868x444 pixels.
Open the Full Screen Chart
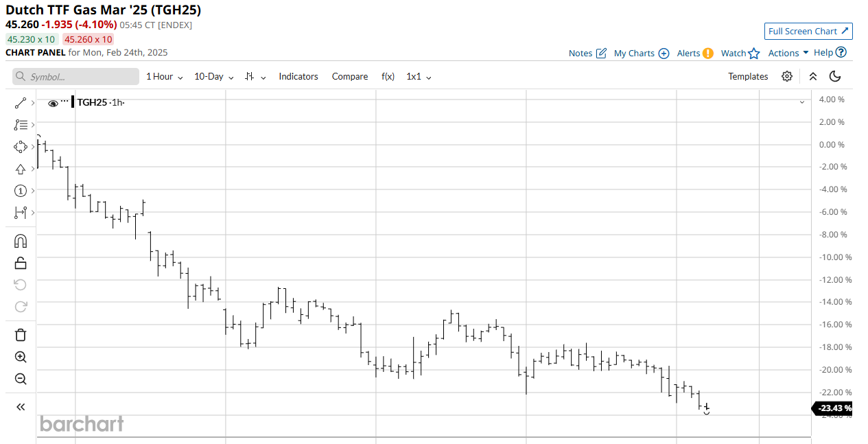point(808,31)
